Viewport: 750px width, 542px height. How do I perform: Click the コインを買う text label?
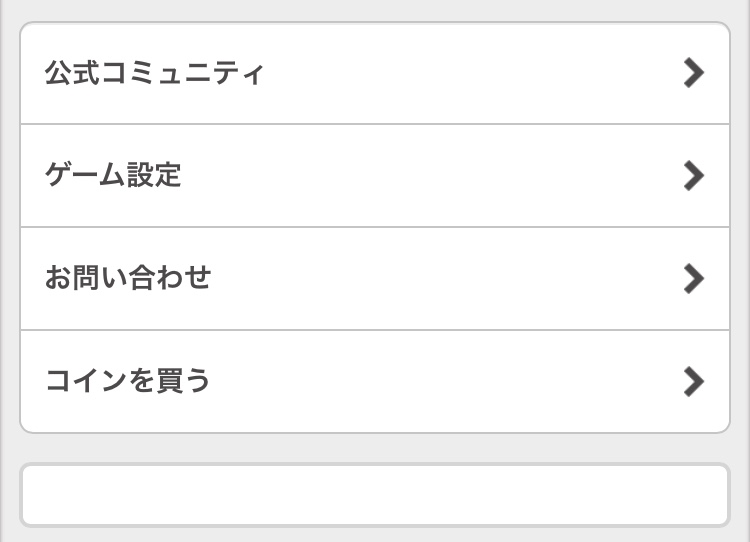(x=128, y=381)
